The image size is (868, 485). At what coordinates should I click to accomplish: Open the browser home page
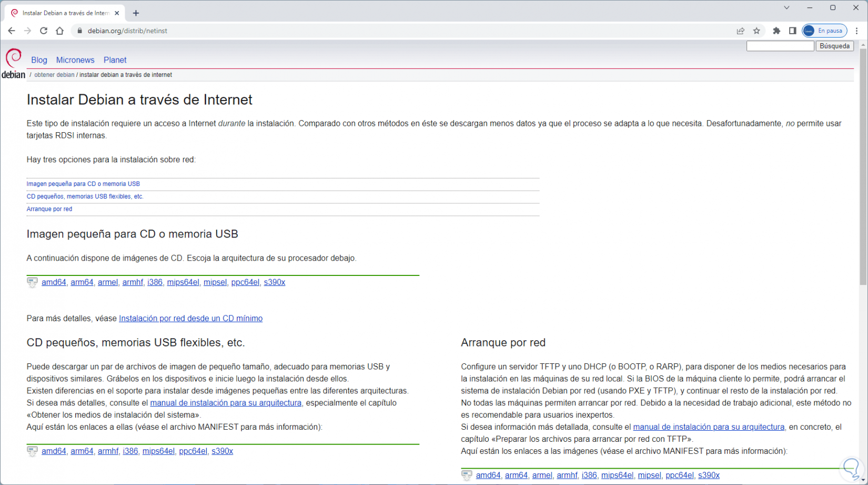pos(60,31)
